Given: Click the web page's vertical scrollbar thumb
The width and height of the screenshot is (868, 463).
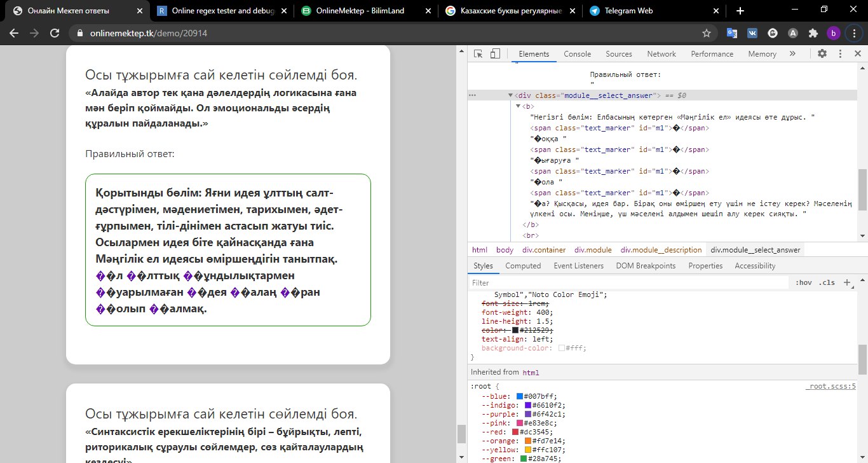Looking at the screenshot, I should pos(461,433).
